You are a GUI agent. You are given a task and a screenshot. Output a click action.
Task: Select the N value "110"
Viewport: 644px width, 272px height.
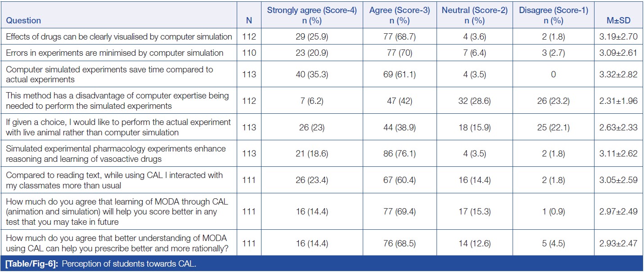(249, 53)
